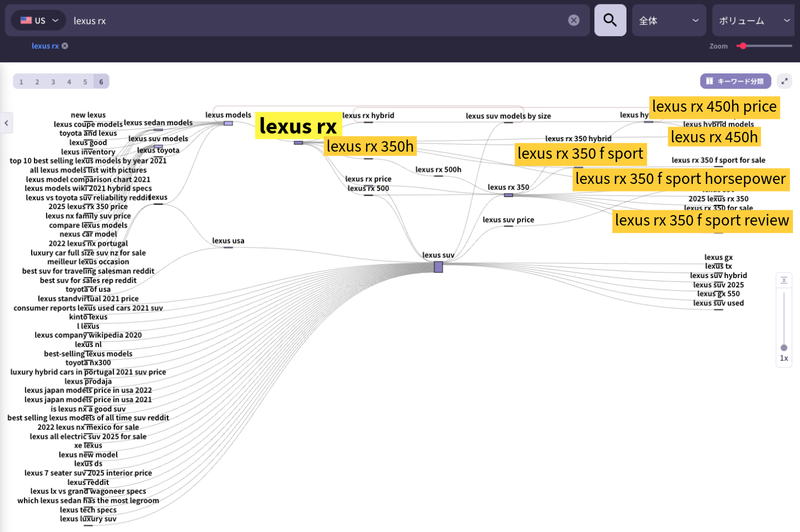Select the lexus rx 350h keyword
Image resolution: width=800 pixels, height=532 pixels.
370,146
